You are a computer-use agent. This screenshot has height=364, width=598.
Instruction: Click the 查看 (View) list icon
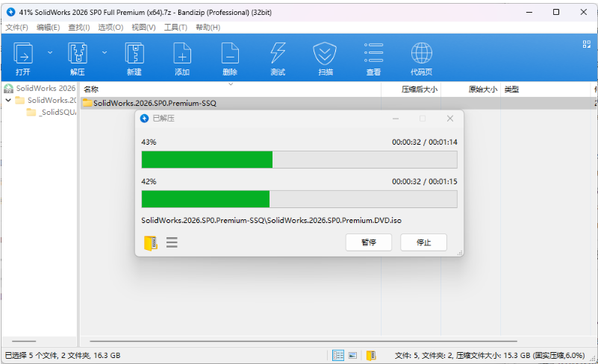(x=373, y=53)
